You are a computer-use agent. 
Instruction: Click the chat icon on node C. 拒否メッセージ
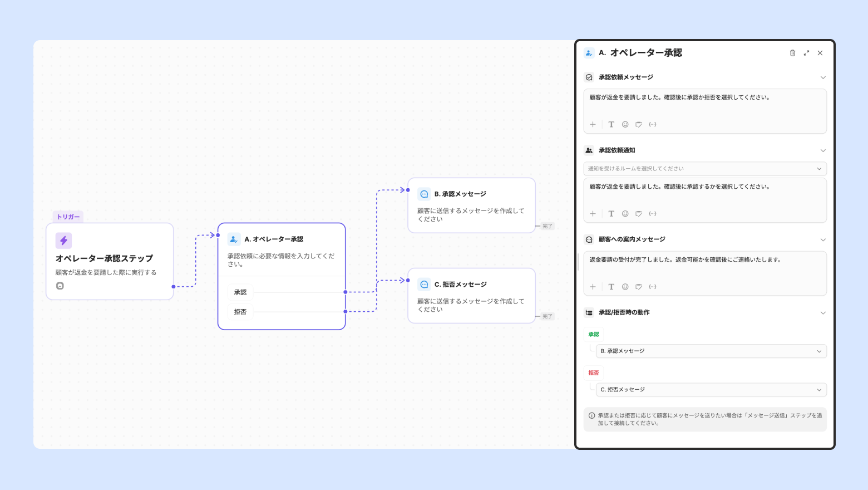click(424, 285)
